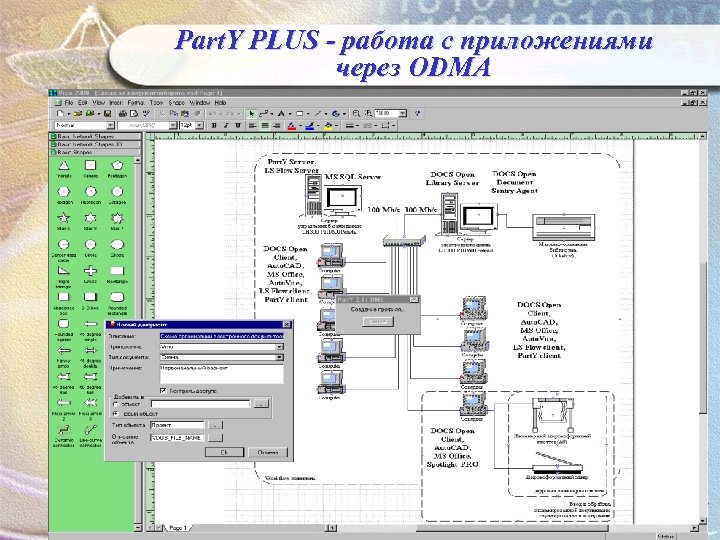Open the Help menu
Viewport: 720px width, 540px height.
(x=220, y=103)
